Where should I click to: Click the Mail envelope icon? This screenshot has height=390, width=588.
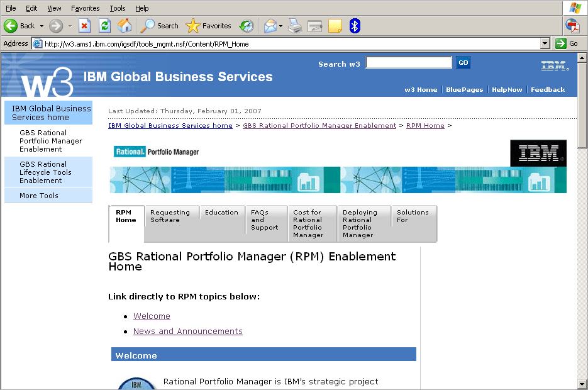click(x=270, y=26)
